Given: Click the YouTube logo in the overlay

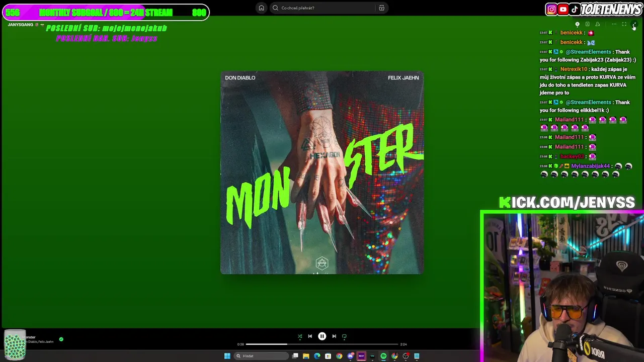Looking at the screenshot, I should (563, 9).
